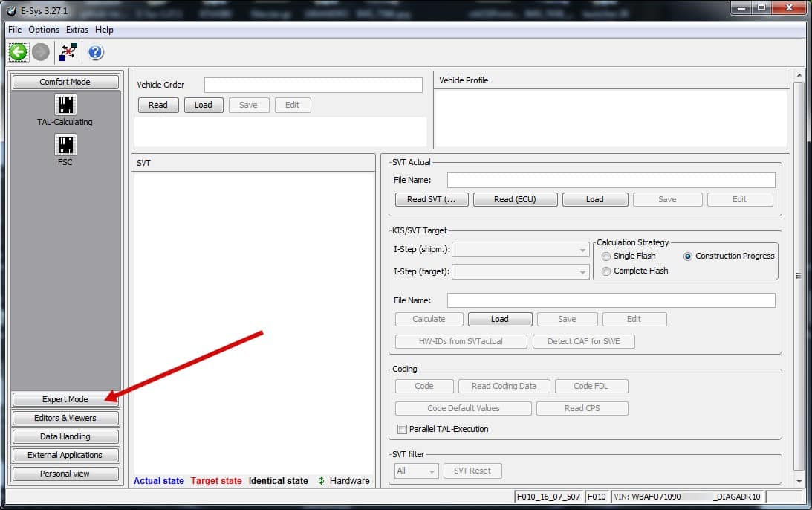Click the grey forward arrow icon
The width and height of the screenshot is (812, 510).
pyautogui.click(x=41, y=52)
